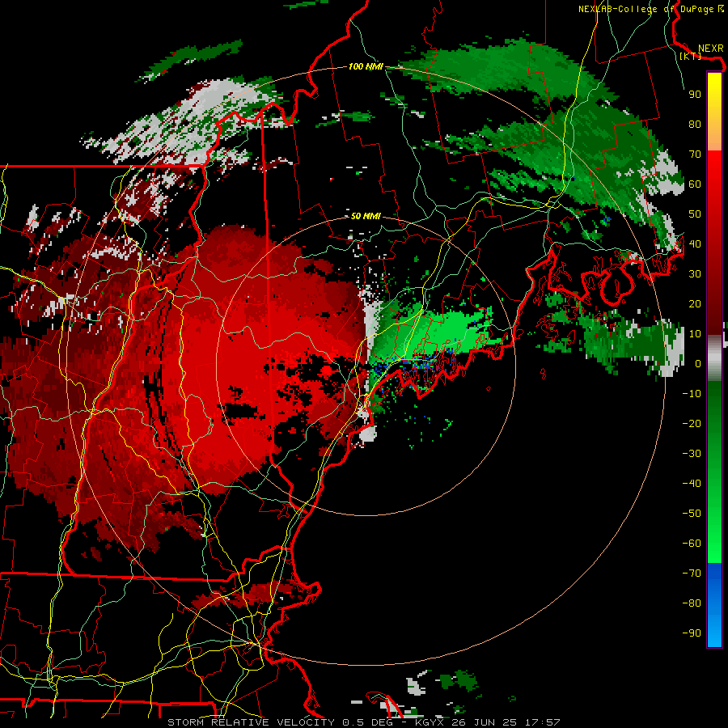Click the NEXR product label

[x=710, y=49]
